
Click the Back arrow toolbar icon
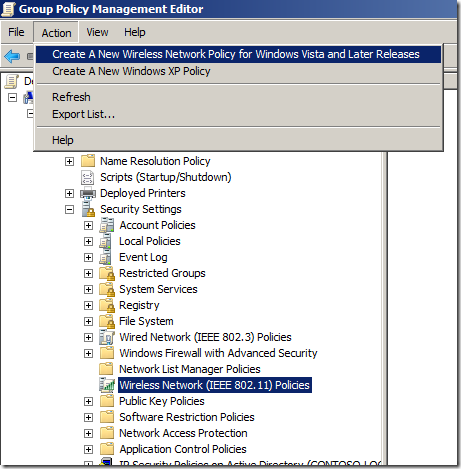tap(12, 56)
